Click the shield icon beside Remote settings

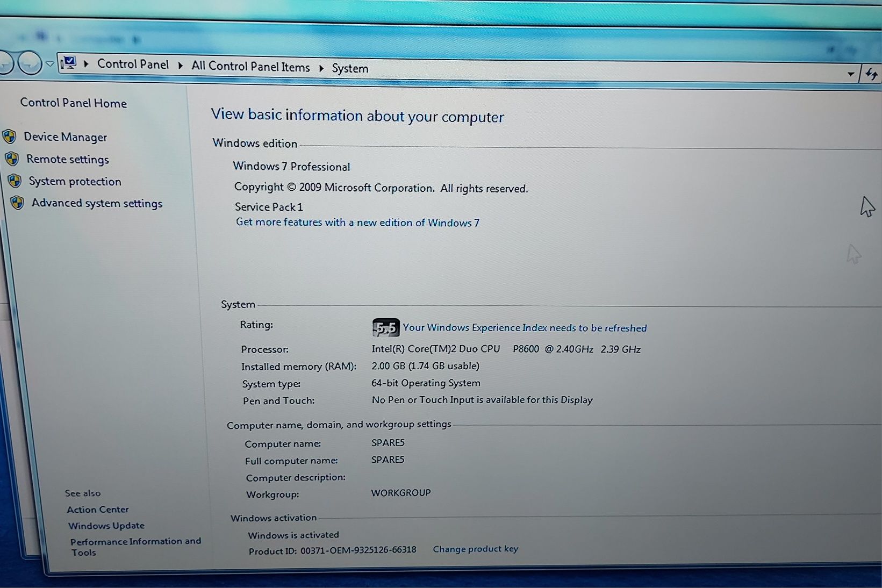[x=12, y=159]
